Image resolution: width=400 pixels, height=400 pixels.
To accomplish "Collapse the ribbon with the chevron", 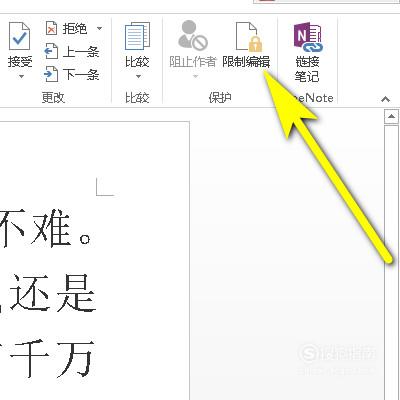I will pyautogui.click(x=385, y=99).
